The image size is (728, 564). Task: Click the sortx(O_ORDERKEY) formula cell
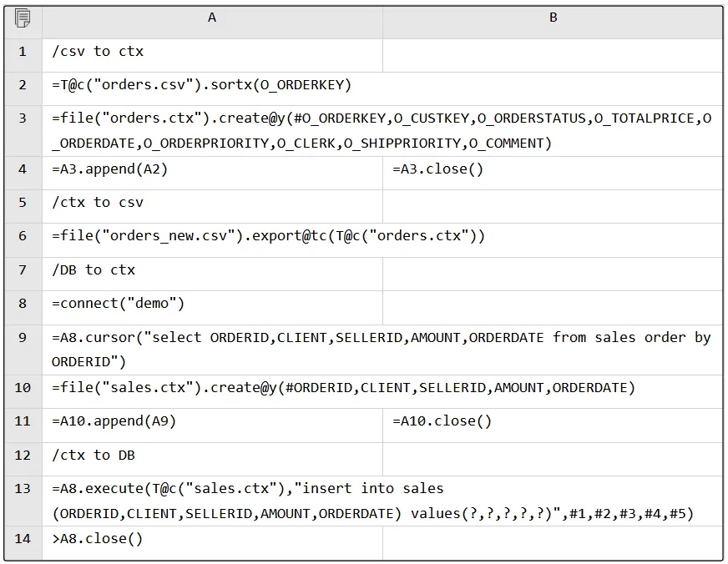click(202, 85)
